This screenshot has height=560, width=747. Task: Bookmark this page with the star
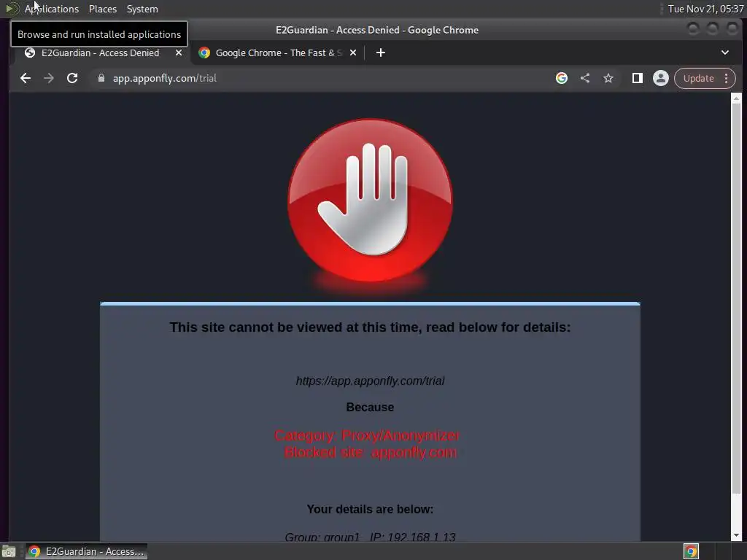pyautogui.click(x=608, y=78)
